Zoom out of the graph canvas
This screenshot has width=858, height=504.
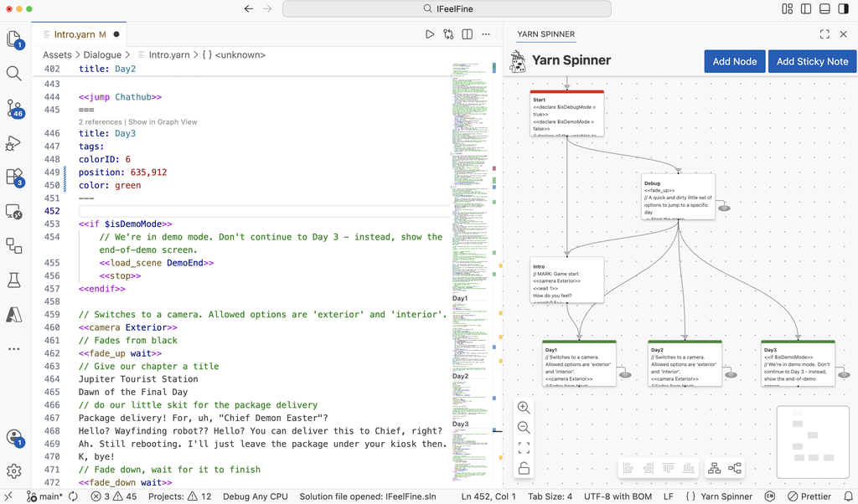[524, 428]
